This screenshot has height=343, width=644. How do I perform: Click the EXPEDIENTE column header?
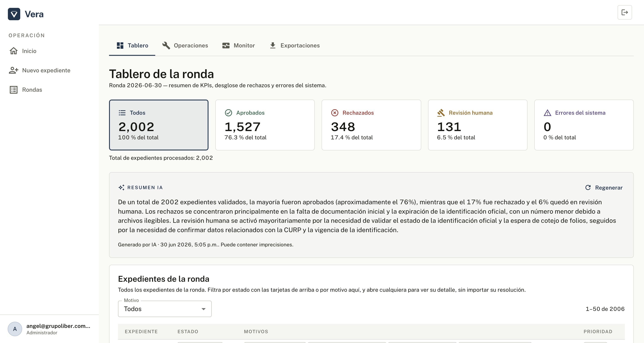pos(141,332)
